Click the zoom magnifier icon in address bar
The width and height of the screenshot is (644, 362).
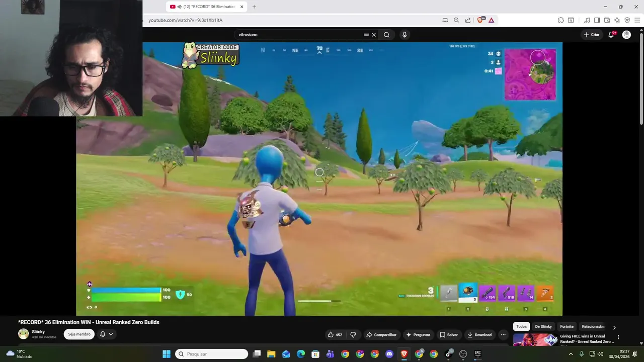[x=456, y=20]
